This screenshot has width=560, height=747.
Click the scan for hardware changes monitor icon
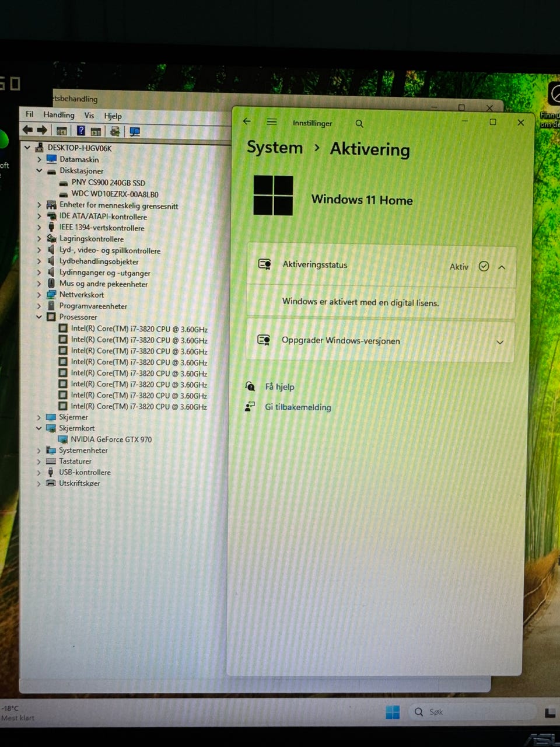[x=135, y=132]
